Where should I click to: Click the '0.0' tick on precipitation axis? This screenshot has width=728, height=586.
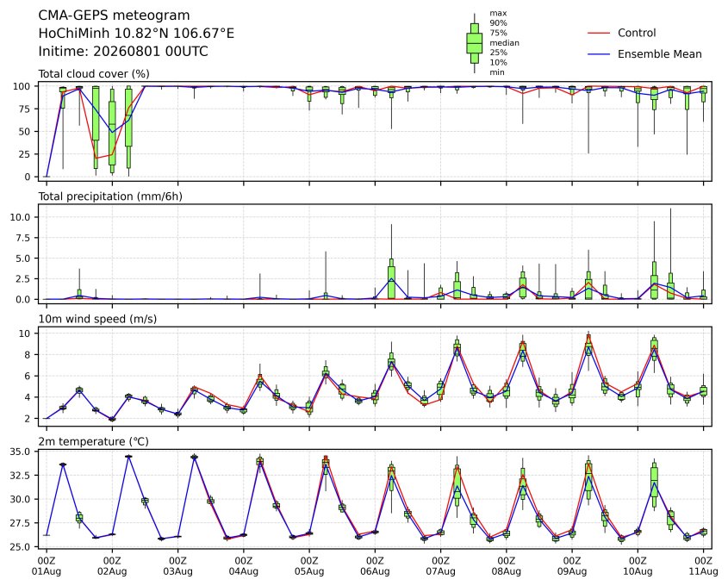click(22, 300)
